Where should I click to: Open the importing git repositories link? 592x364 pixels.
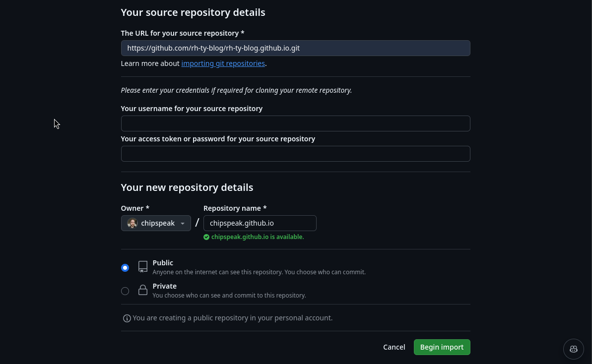click(223, 63)
